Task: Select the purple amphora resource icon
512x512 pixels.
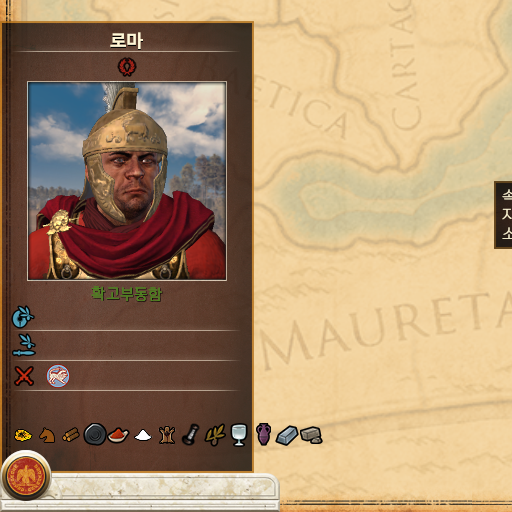Action: click(263, 434)
